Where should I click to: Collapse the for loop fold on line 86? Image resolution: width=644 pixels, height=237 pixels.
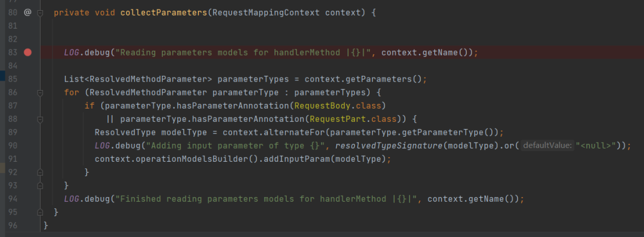tap(40, 93)
